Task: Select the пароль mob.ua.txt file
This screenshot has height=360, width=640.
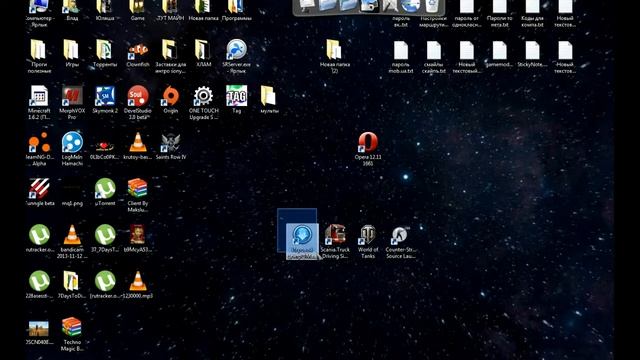Action: pyautogui.click(x=400, y=51)
